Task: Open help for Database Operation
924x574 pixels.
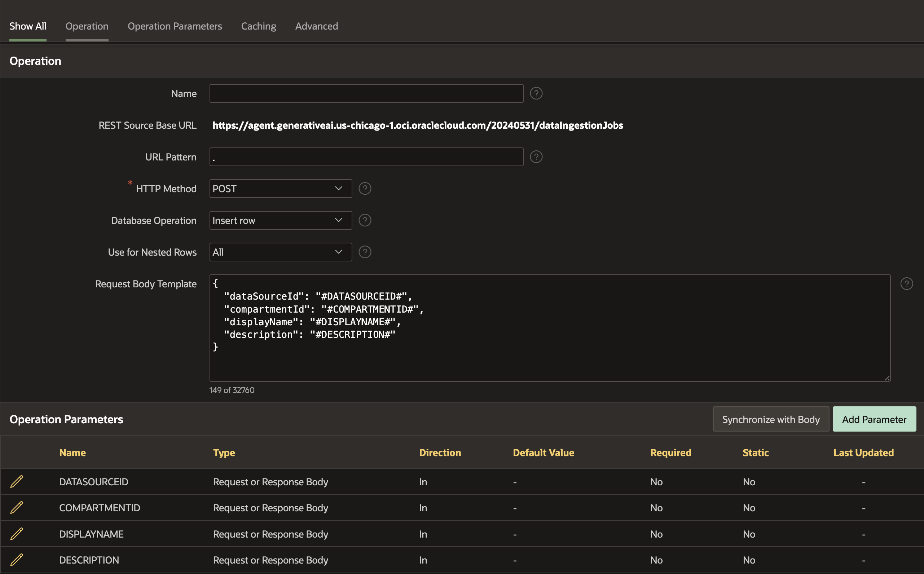Action: coord(365,220)
